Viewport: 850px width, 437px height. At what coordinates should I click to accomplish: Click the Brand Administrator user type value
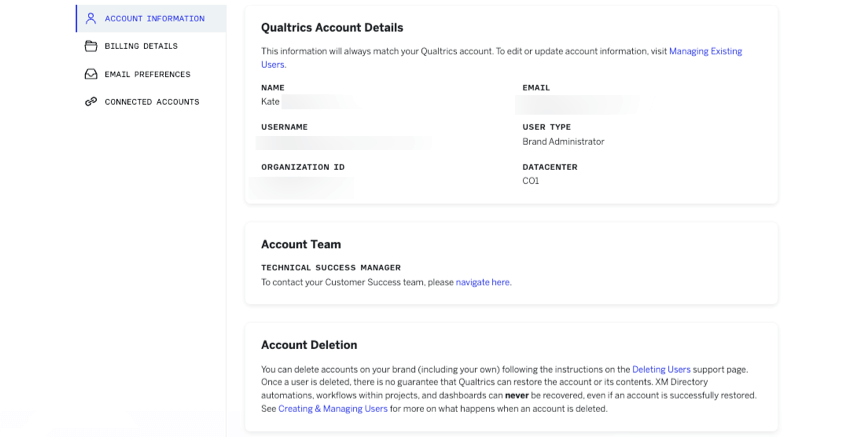(x=563, y=142)
